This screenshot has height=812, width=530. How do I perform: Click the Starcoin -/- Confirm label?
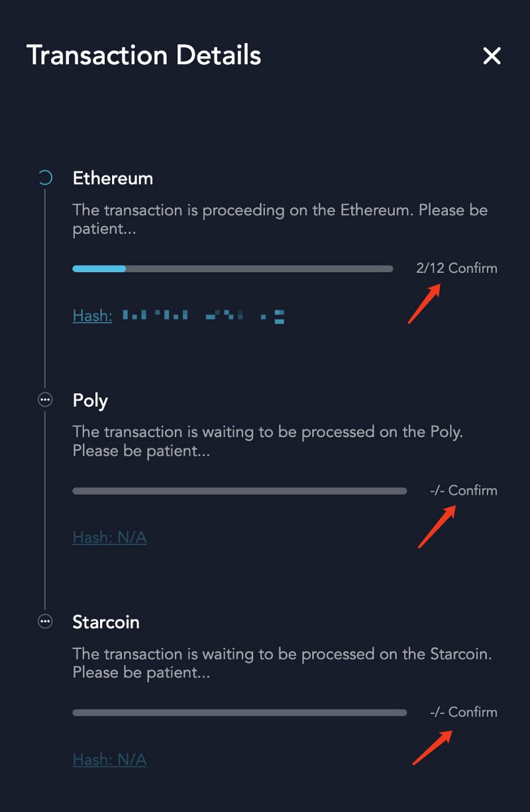click(463, 712)
